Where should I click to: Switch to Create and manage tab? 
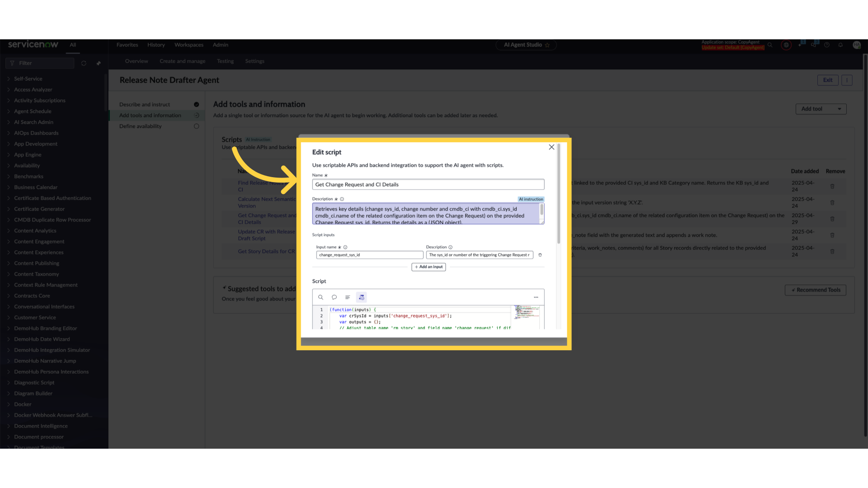pyautogui.click(x=182, y=61)
